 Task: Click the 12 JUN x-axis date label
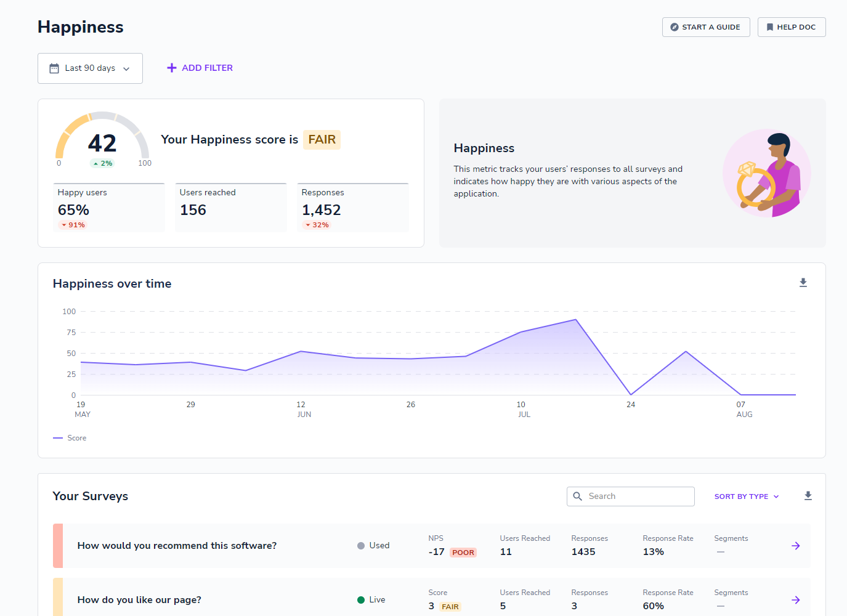tap(304, 410)
